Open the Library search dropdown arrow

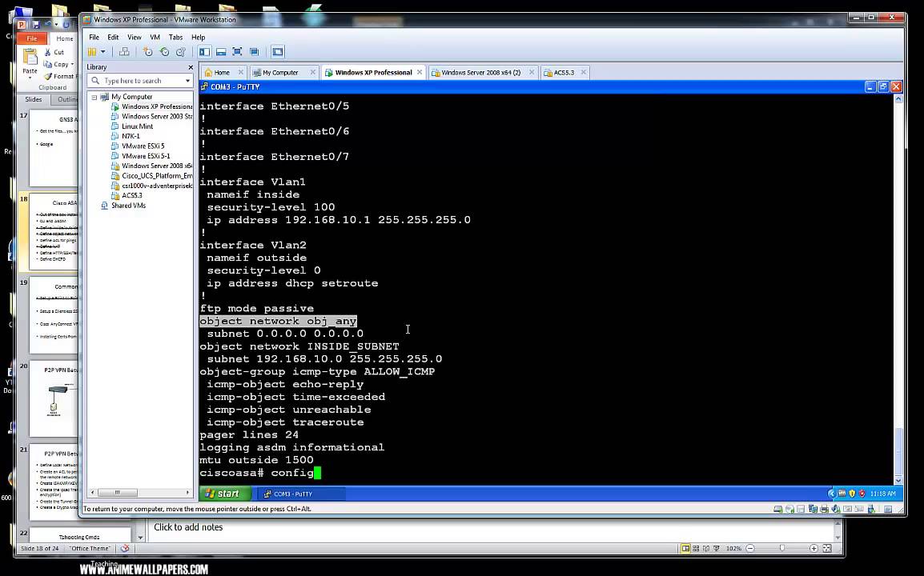click(x=187, y=81)
